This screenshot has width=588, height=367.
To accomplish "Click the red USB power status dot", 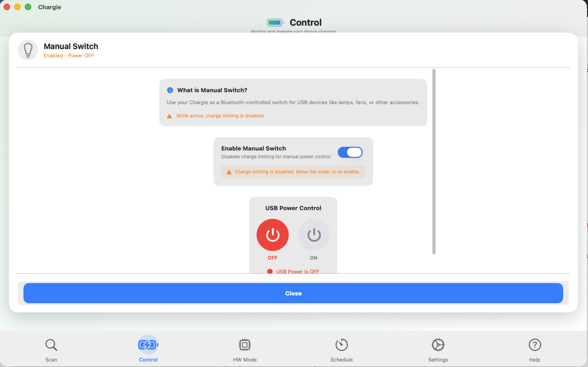I will pyautogui.click(x=270, y=272).
